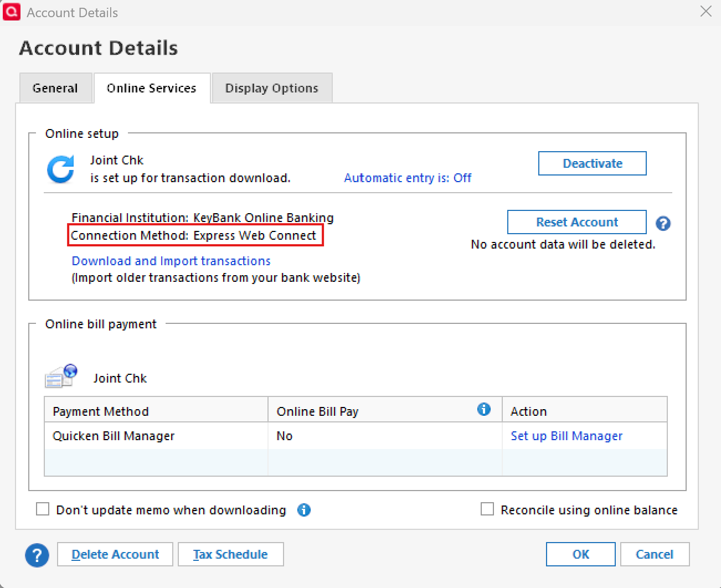Viewport: 721px width, 588px height.
Task: Click info icon next to memo option
Action: coord(304,510)
